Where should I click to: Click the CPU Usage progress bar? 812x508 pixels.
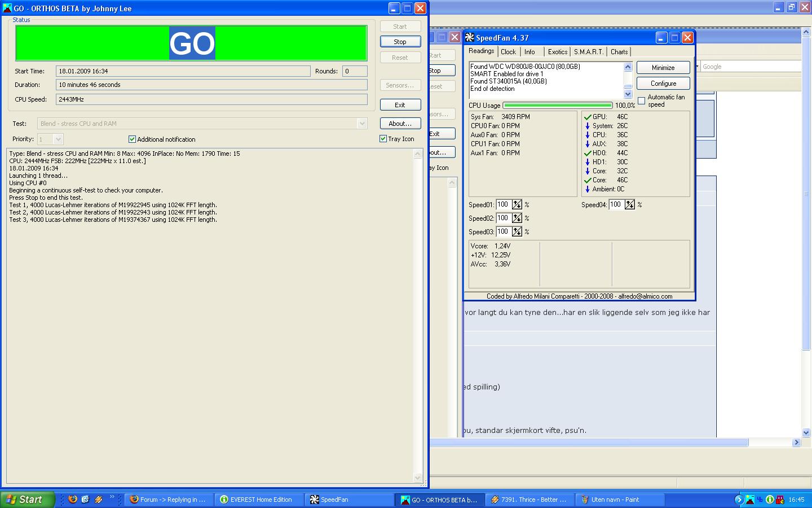pyautogui.click(x=557, y=106)
